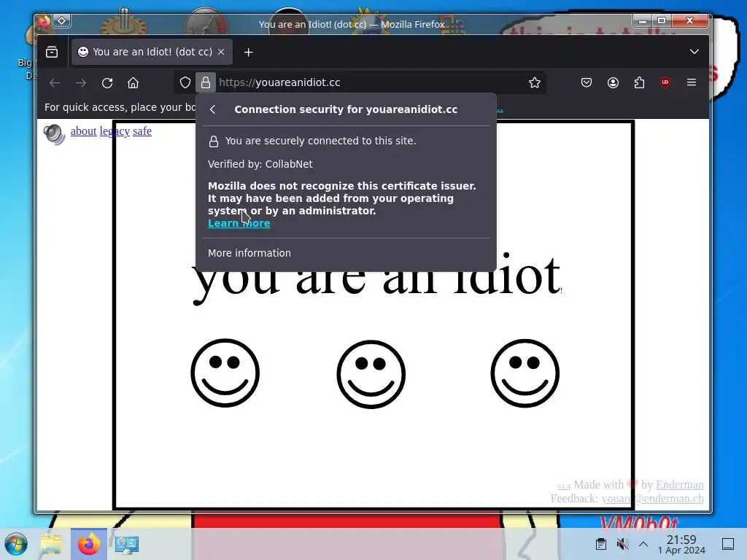Open the tracking protection shield icon
This screenshot has height=560, width=747.
[185, 82]
